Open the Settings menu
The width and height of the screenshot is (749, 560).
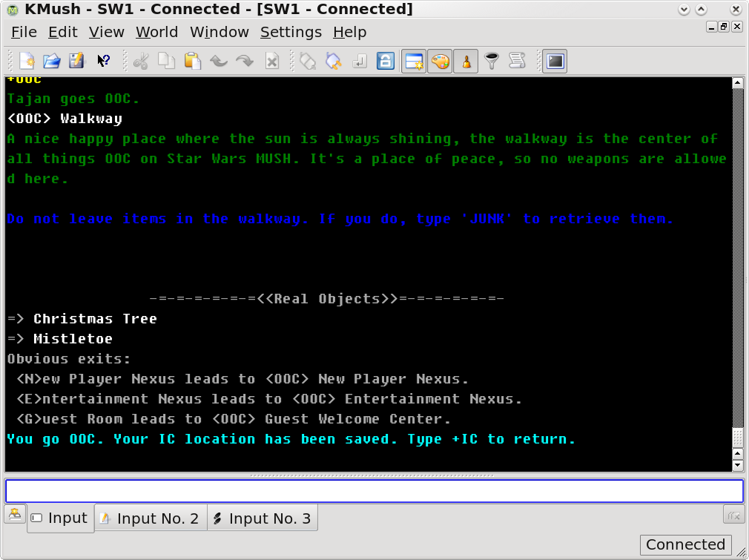(x=291, y=32)
